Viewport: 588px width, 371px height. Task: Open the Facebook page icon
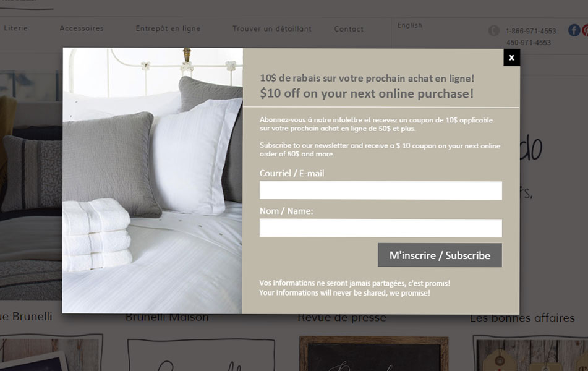coord(574,30)
